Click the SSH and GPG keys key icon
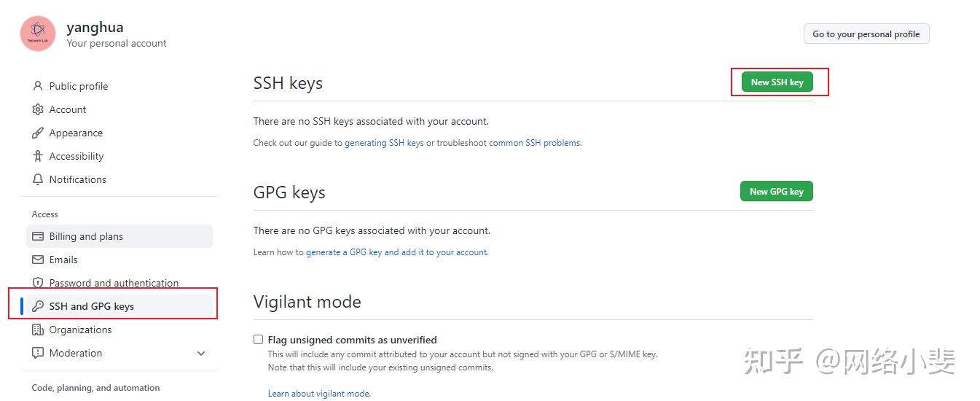This screenshot has width=980, height=401. pos(38,306)
